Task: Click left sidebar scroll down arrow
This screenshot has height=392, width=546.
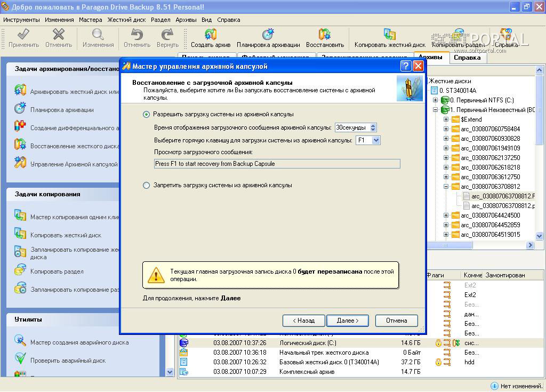Action: pyautogui.click(x=170, y=372)
